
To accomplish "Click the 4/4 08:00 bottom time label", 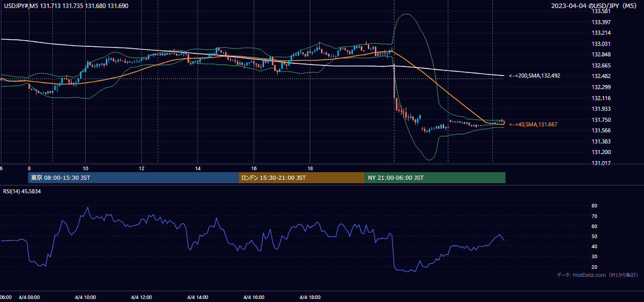I will [x=29, y=297].
